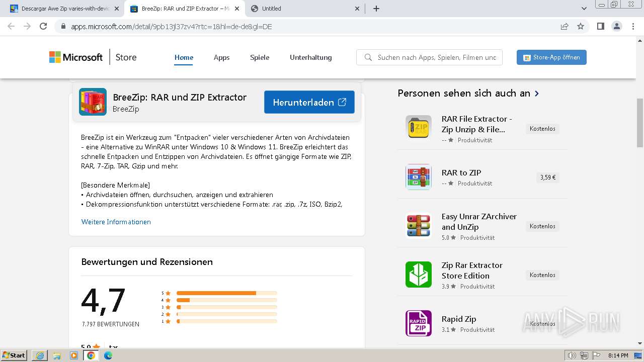Image resolution: width=644 pixels, height=362 pixels.
Task: Go back using browser back arrow
Action: [x=11, y=26]
